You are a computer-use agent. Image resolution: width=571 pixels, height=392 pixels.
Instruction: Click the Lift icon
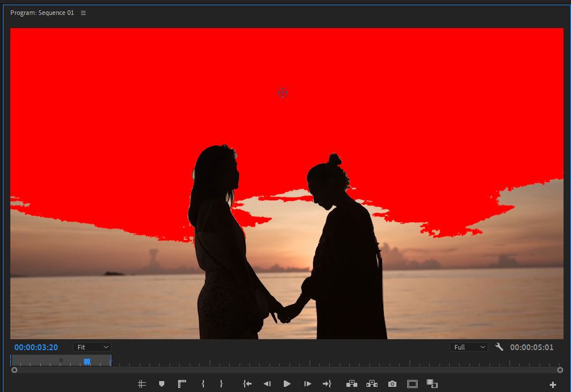coord(352,383)
